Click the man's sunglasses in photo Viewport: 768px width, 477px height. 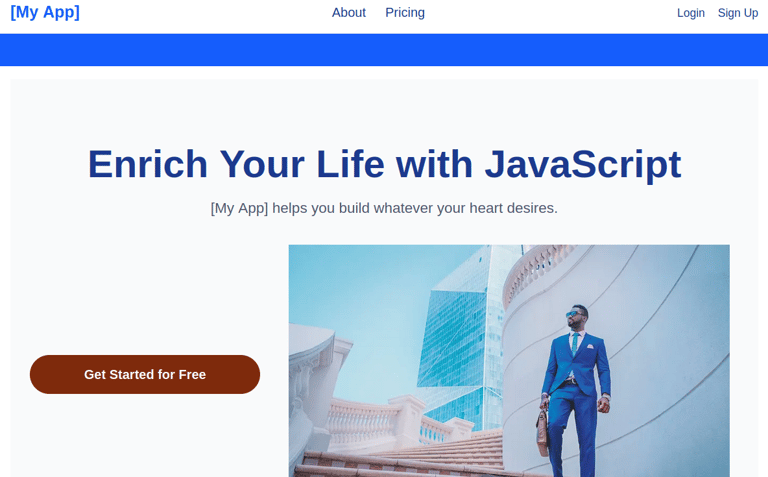[x=573, y=314]
